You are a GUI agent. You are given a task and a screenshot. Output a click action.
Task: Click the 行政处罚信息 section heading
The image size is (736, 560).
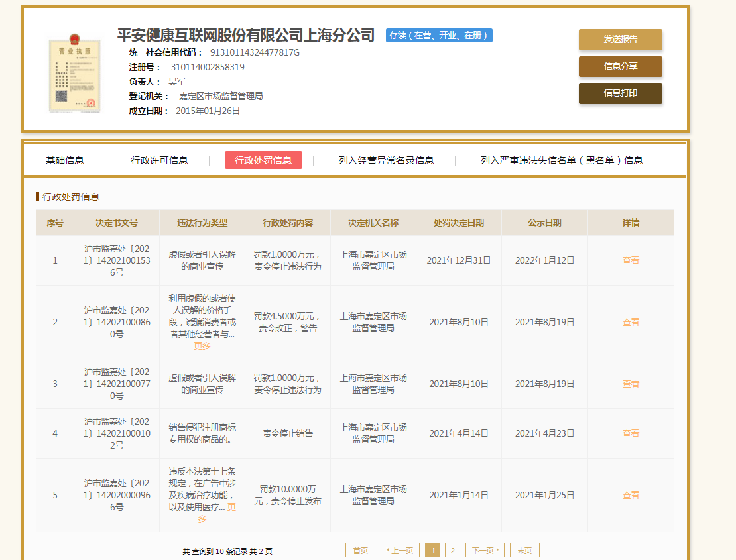tap(70, 197)
